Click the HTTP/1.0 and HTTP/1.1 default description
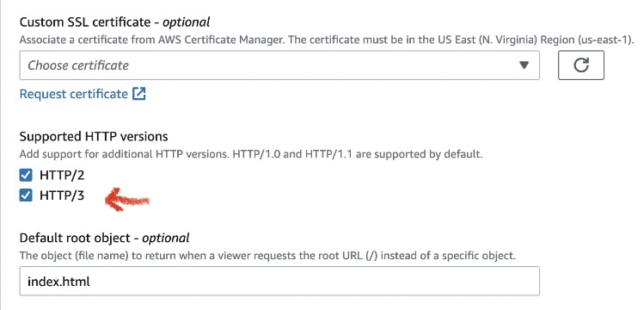 [251, 155]
